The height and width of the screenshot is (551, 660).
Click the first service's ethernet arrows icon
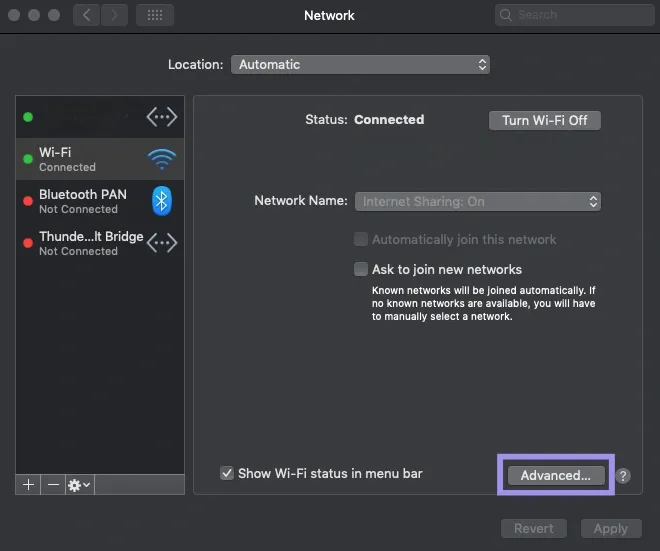pos(162,117)
